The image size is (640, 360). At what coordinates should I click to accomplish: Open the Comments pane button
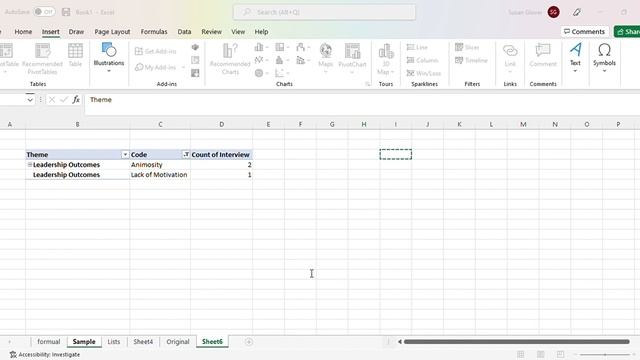(x=584, y=31)
